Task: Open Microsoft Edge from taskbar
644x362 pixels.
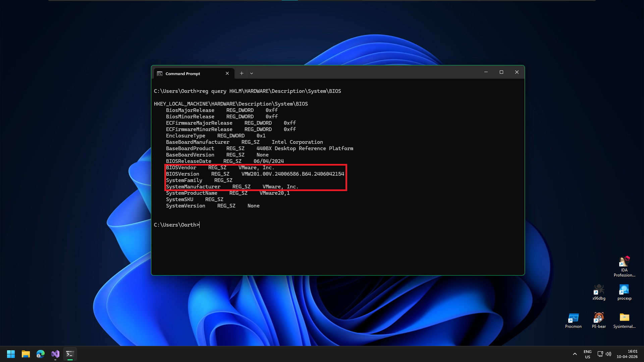Action: point(41,354)
